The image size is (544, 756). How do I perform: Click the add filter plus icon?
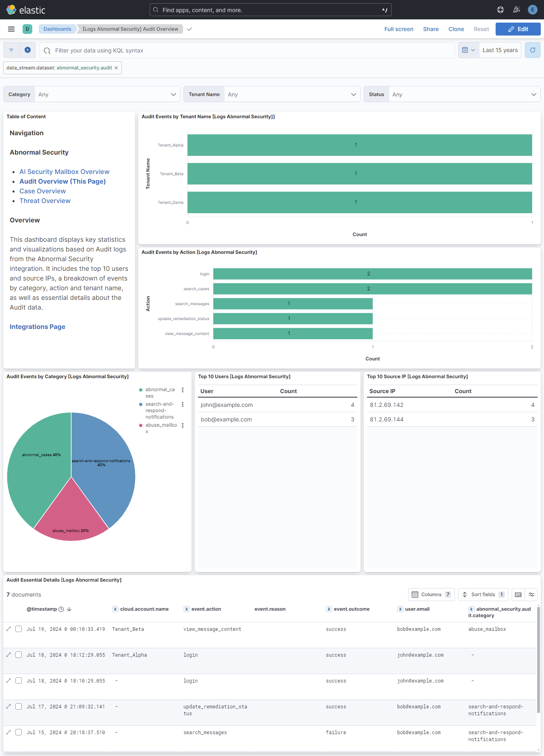pyautogui.click(x=27, y=50)
